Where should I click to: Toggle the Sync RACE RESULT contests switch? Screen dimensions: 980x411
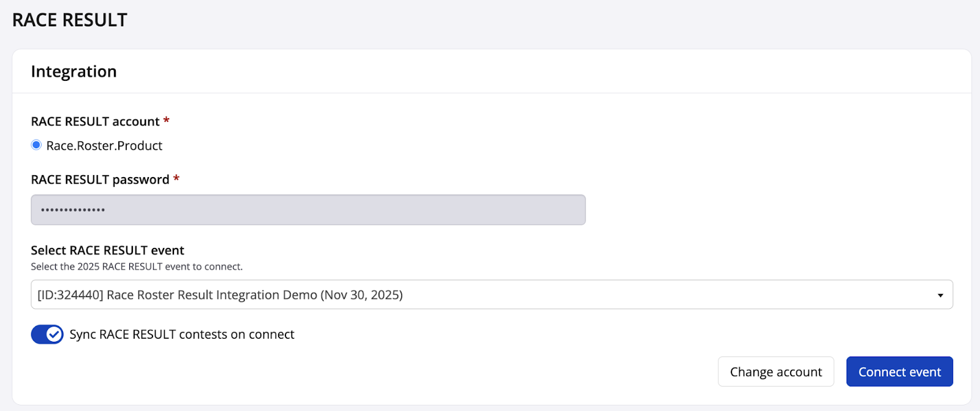pyautogui.click(x=47, y=334)
